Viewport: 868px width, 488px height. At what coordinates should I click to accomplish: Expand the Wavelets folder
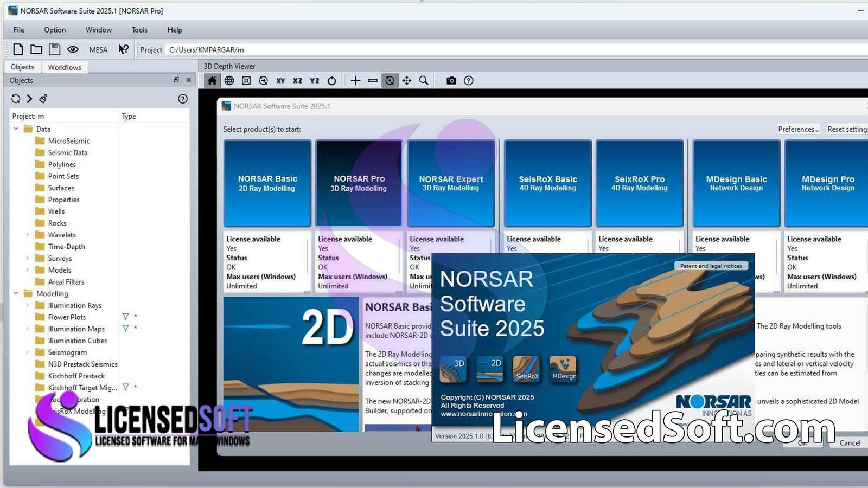click(x=28, y=235)
